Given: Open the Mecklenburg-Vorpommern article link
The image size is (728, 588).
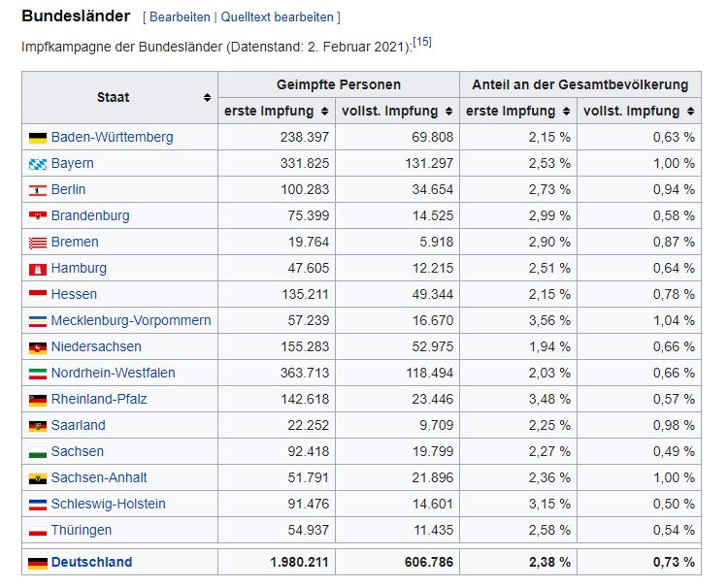Looking at the screenshot, I should point(131,321).
